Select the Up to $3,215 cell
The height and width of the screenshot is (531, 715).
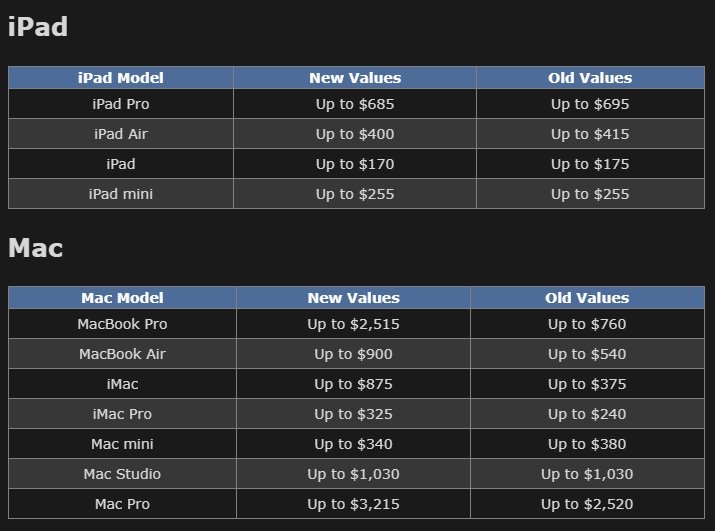[354, 504]
